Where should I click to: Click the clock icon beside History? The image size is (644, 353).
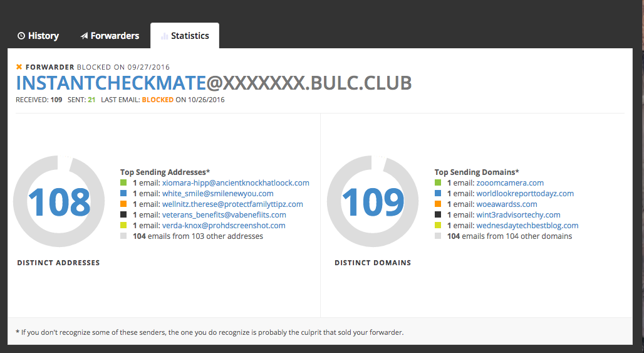21,36
